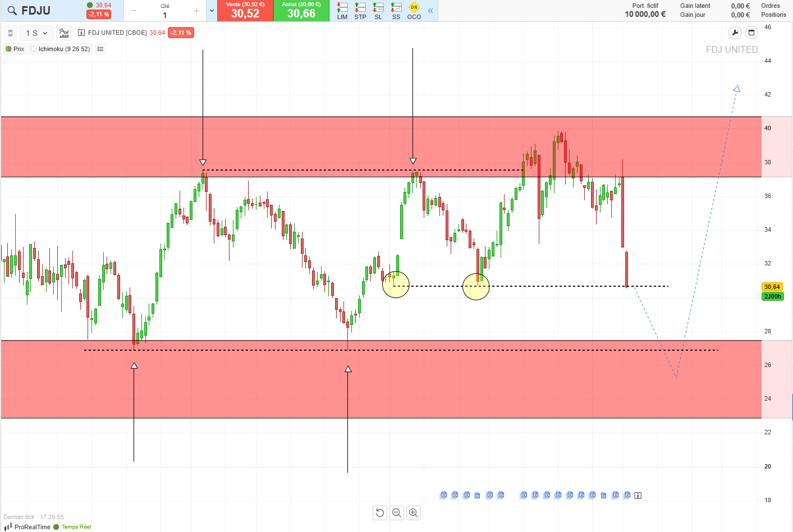Click the 42 label on the price axis
The image size is (793, 532).
pos(768,94)
